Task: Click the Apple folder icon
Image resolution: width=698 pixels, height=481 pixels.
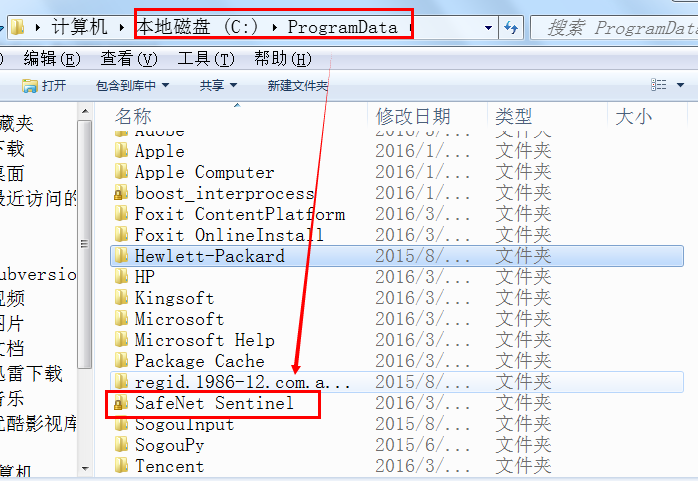Action: (x=121, y=150)
